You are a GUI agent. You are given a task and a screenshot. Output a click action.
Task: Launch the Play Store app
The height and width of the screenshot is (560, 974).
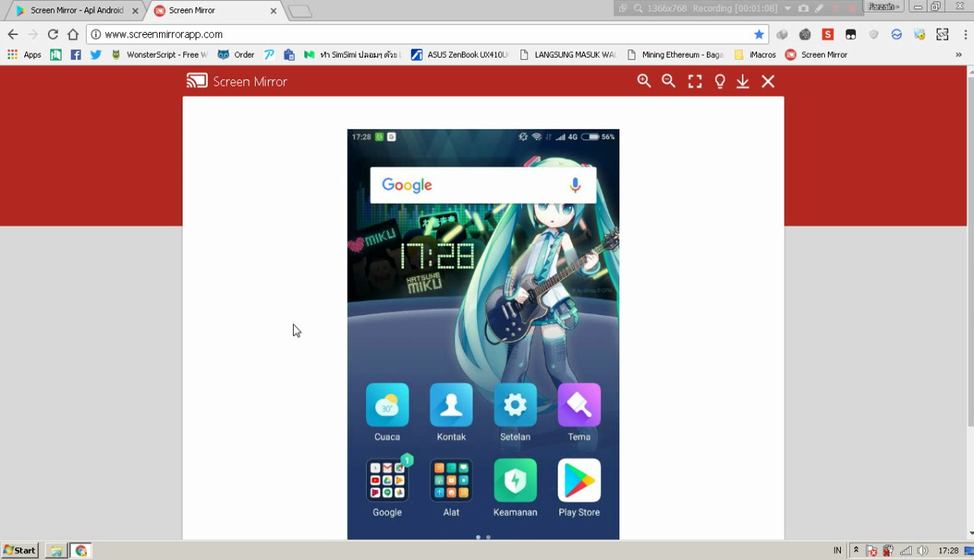pos(579,488)
